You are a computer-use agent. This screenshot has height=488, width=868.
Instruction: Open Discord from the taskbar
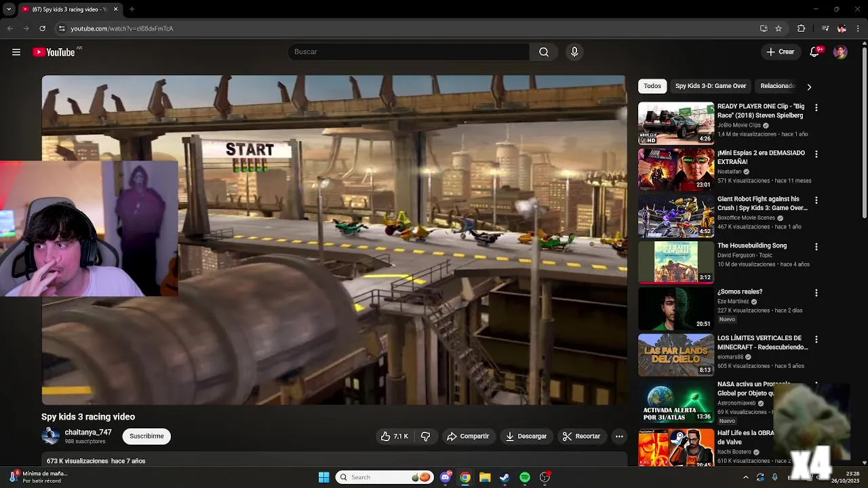click(x=446, y=477)
